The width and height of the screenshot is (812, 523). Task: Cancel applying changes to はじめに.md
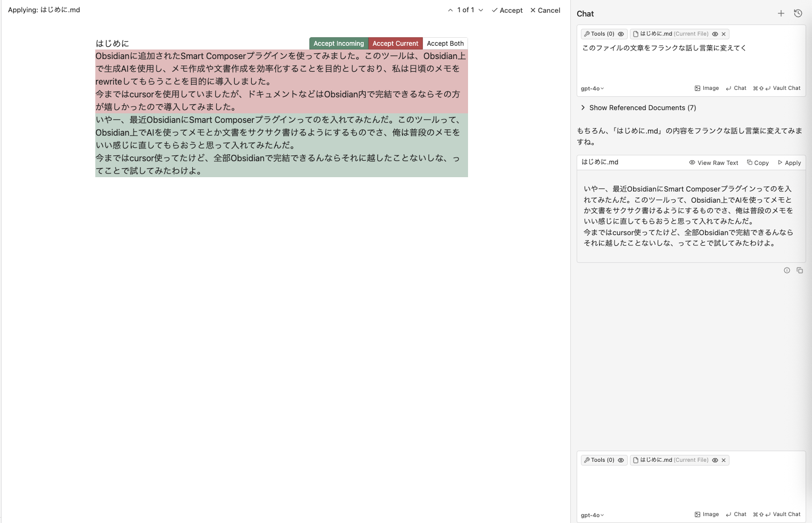click(545, 10)
